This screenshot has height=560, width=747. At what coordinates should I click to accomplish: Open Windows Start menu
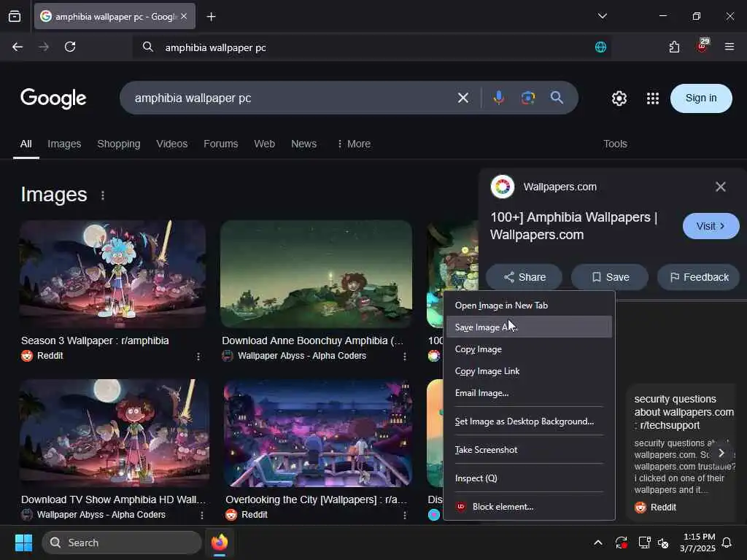pyautogui.click(x=23, y=542)
